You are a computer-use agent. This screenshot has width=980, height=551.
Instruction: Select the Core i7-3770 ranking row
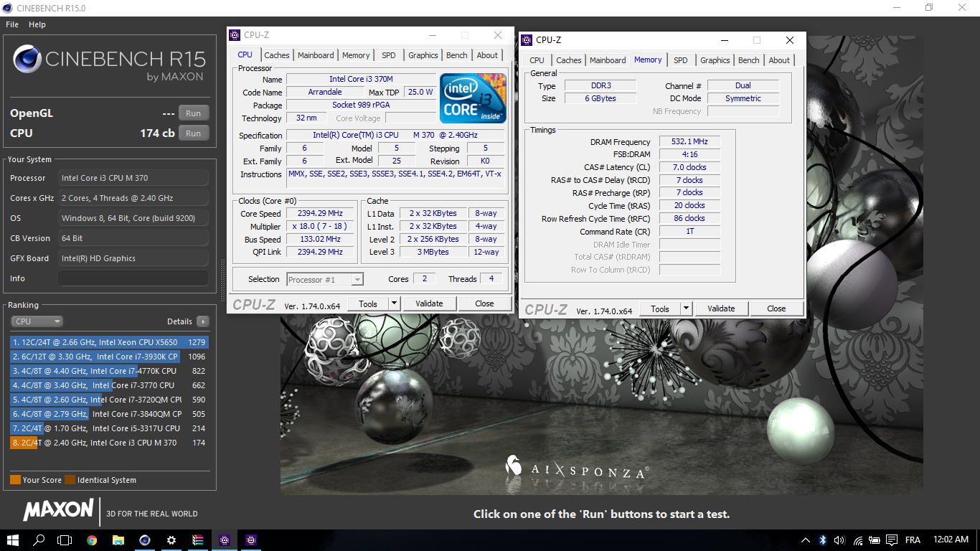tap(109, 385)
